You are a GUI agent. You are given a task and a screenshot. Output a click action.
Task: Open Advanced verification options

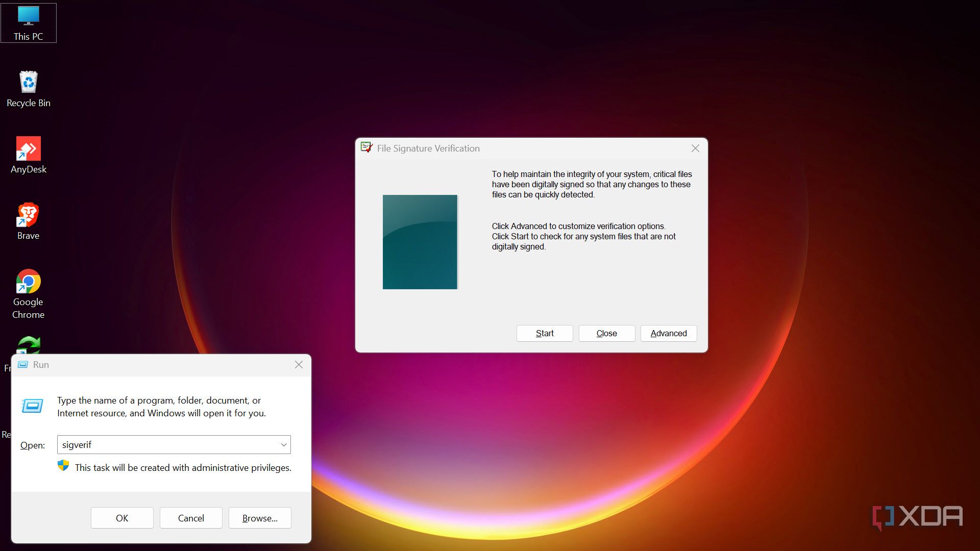669,333
